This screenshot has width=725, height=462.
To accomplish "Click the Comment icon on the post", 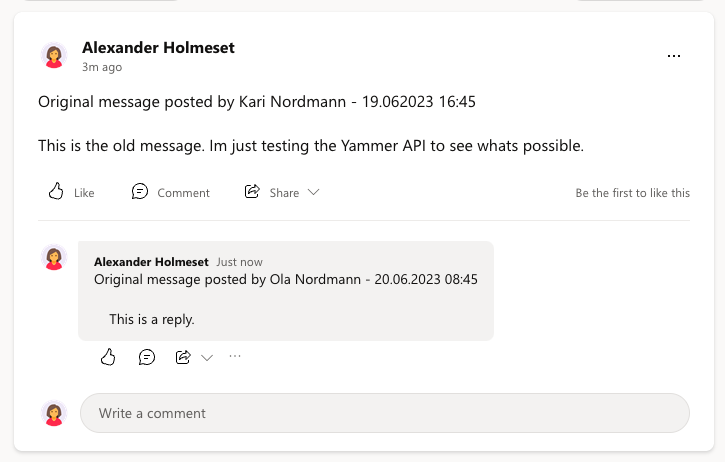I will (140, 192).
